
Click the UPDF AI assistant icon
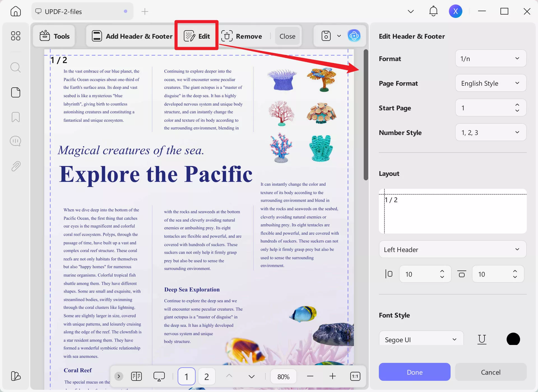click(354, 36)
